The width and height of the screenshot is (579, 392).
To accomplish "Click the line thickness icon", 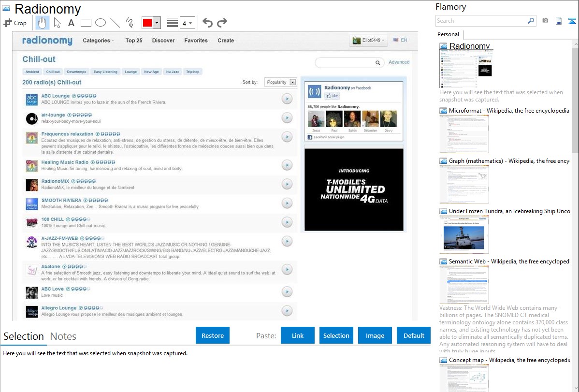I will (173, 23).
